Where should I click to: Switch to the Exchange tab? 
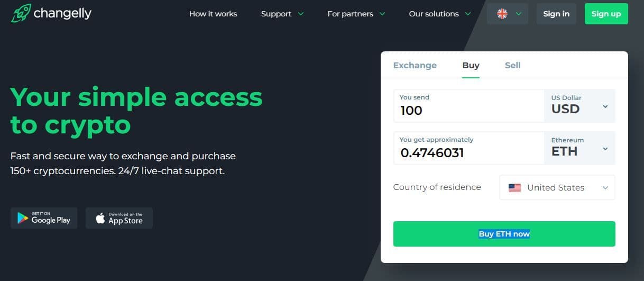coord(415,65)
